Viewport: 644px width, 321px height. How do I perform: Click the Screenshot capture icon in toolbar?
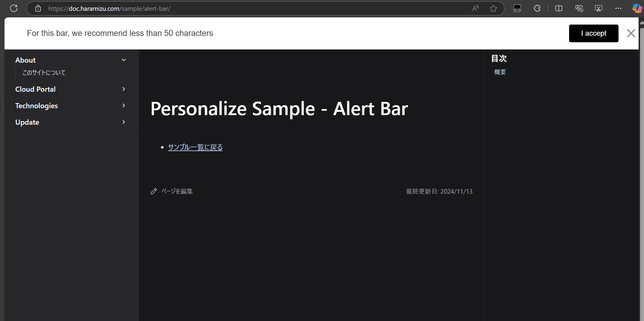coord(598,8)
